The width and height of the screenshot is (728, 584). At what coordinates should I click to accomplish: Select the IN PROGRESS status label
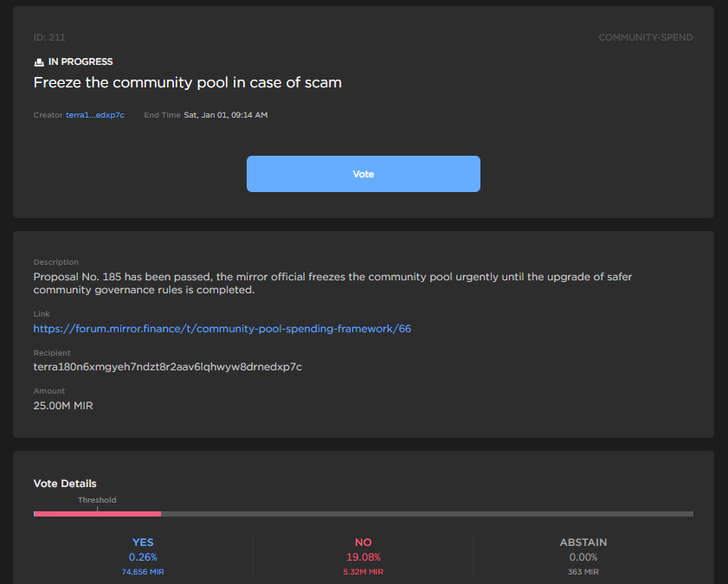pos(81,61)
